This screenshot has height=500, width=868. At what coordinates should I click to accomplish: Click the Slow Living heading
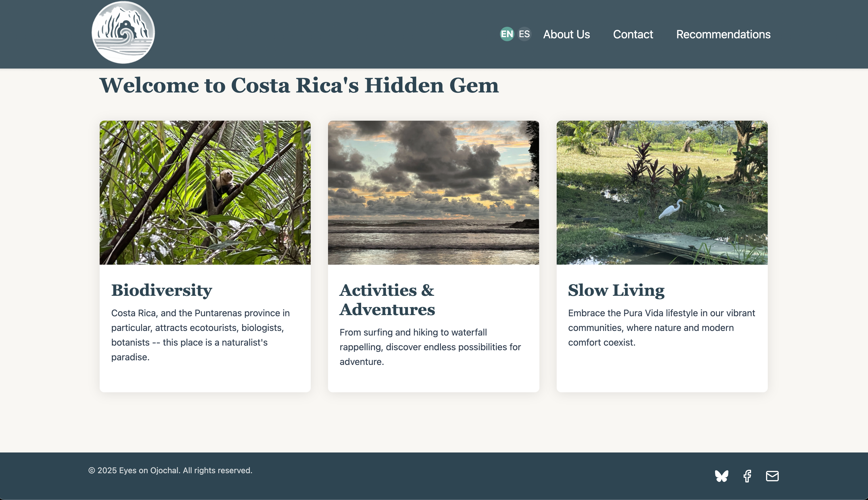point(616,290)
